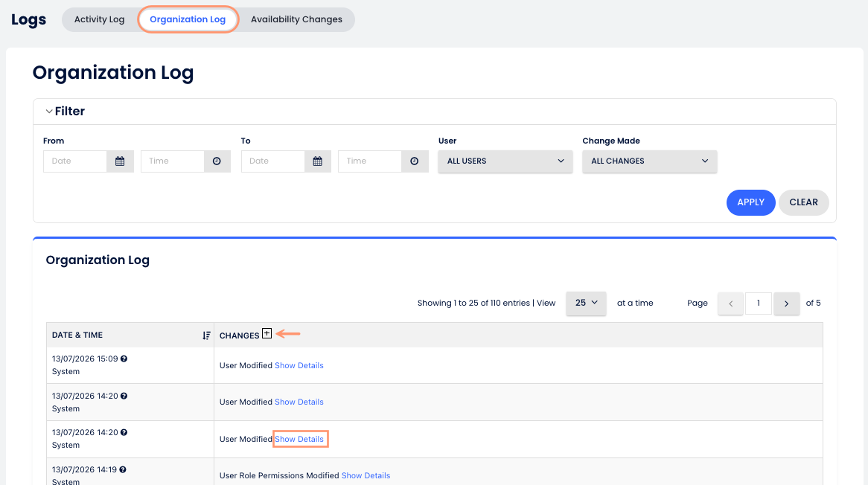The image size is (868, 485).
Task: Click the CLEAR button
Action: click(x=804, y=202)
